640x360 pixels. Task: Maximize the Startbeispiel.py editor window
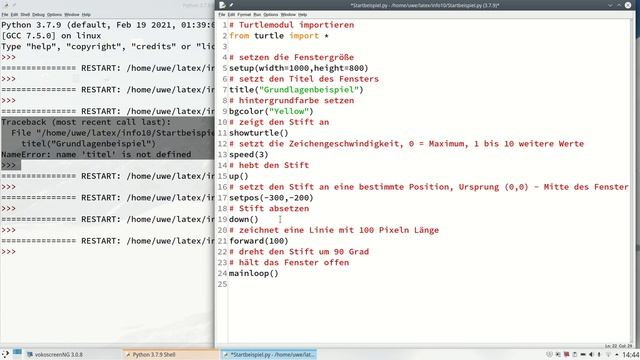point(619,5)
